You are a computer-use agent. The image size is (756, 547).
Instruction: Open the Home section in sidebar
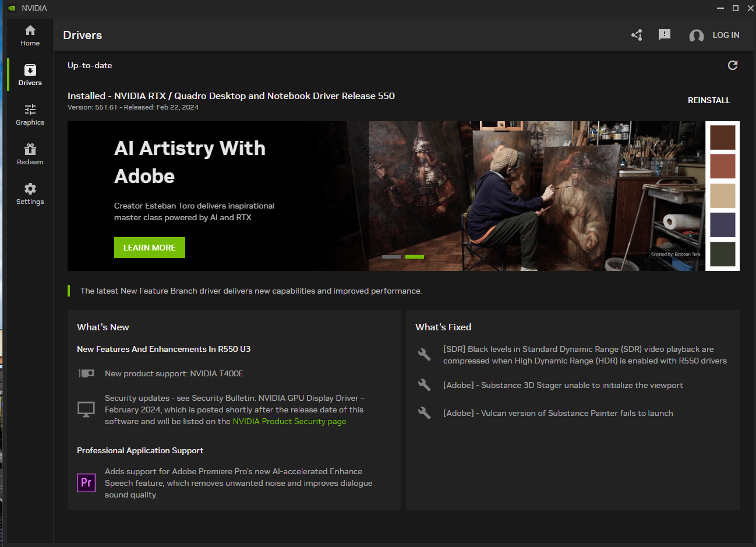[30, 35]
